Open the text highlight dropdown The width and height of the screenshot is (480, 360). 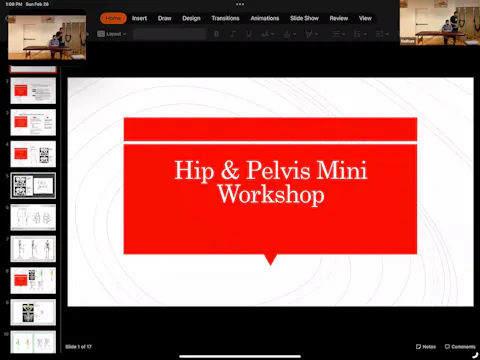(x=312, y=34)
